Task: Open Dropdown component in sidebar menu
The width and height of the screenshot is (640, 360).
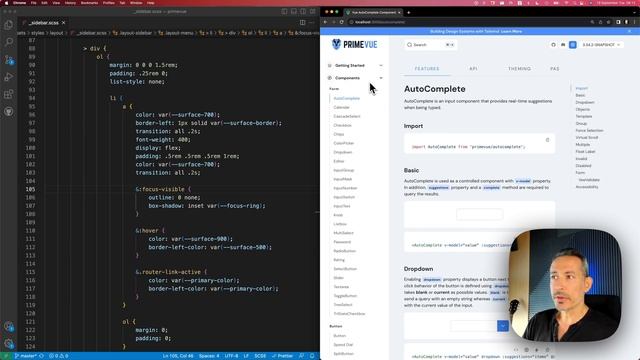Action: pos(342,152)
